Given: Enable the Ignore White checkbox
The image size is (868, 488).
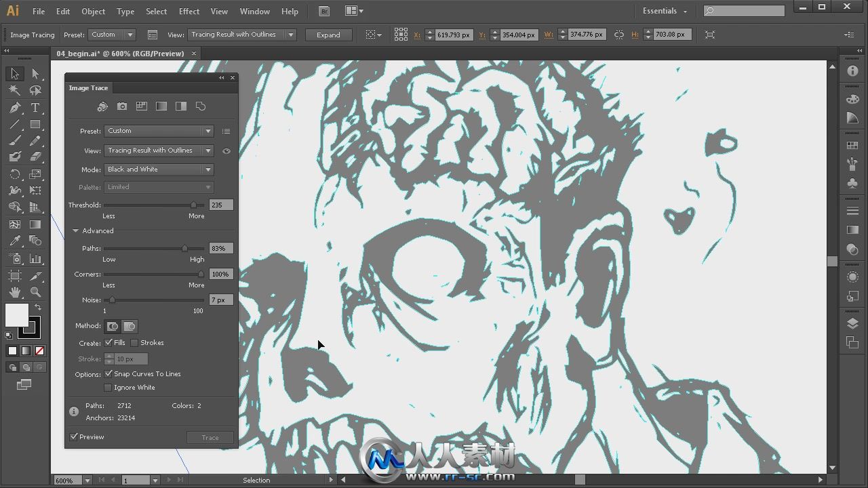Looking at the screenshot, I should (x=108, y=388).
